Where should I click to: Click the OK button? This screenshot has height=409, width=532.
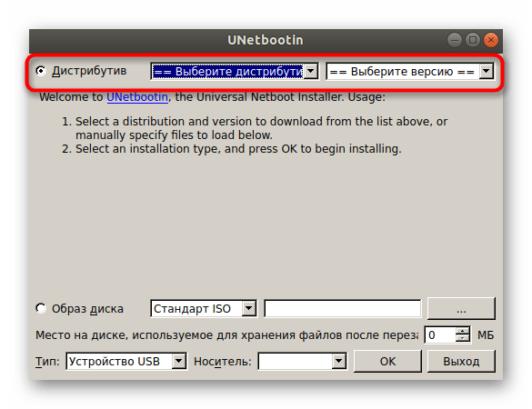[387, 361]
